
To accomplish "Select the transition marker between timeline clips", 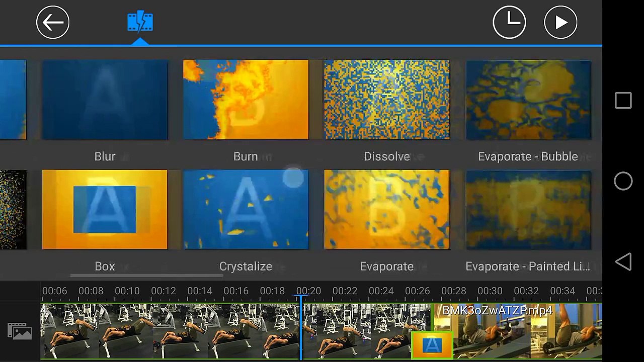I will click(x=432, y=346).
